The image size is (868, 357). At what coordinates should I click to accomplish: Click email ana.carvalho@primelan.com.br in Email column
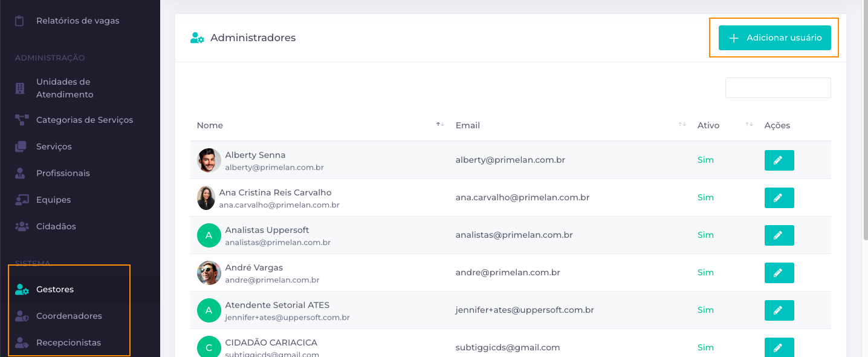pyautogui.click(x=522, y=198)
